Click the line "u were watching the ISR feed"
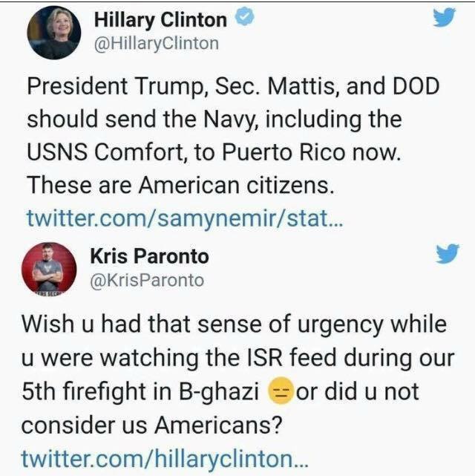The image size is (475, 476). [238, 358]
